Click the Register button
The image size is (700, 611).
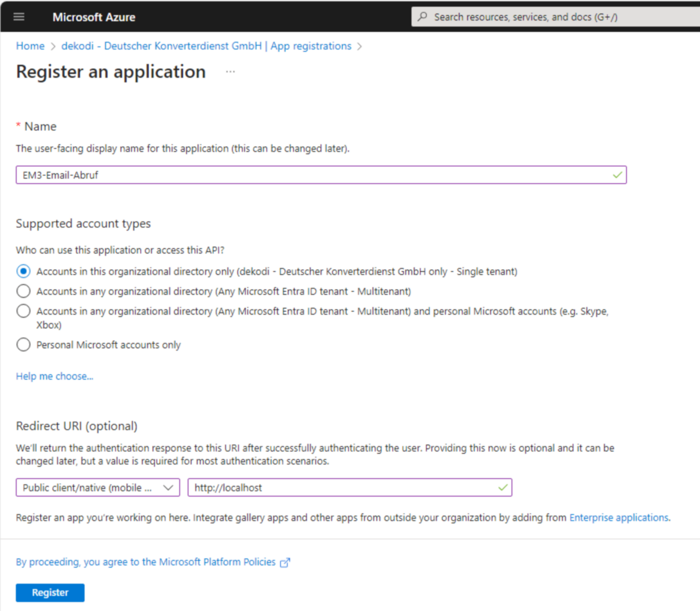[50, 593]
